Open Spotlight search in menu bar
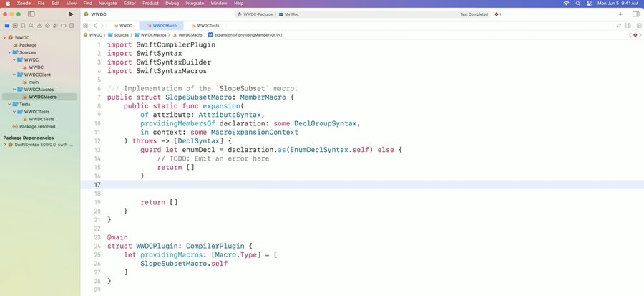The height and width of the screenshot is (296, 644). [578, 4]
